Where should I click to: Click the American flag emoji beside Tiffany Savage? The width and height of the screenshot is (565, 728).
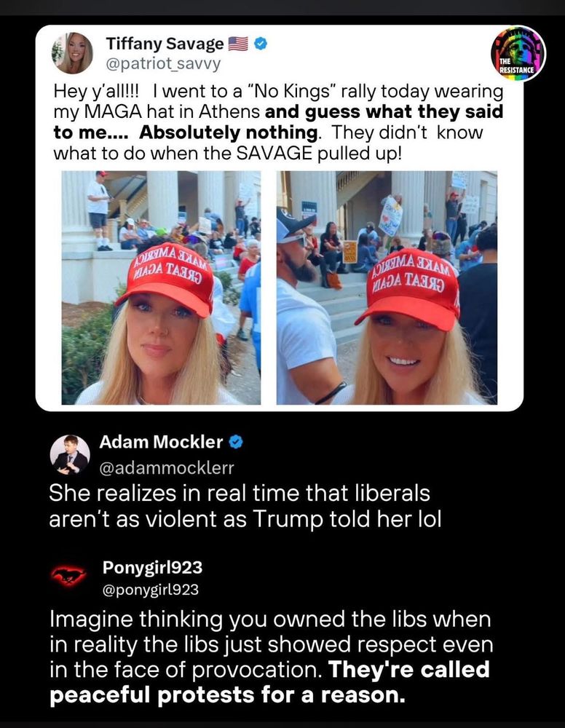239,44
